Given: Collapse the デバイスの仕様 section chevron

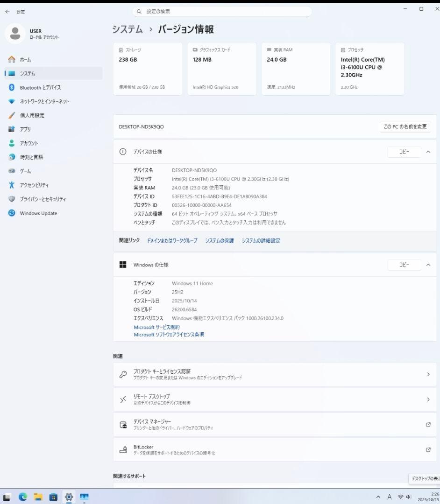Looking at the screenshot, I should pyautogui.click(x=428, y=152).
